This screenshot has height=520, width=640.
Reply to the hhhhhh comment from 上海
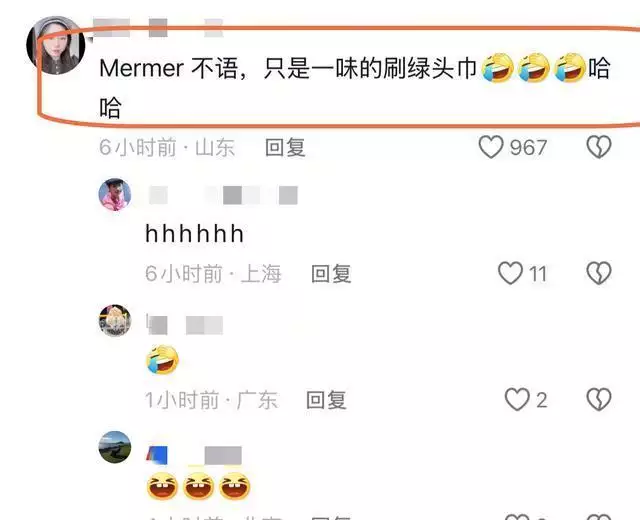[x=331, y=273]
